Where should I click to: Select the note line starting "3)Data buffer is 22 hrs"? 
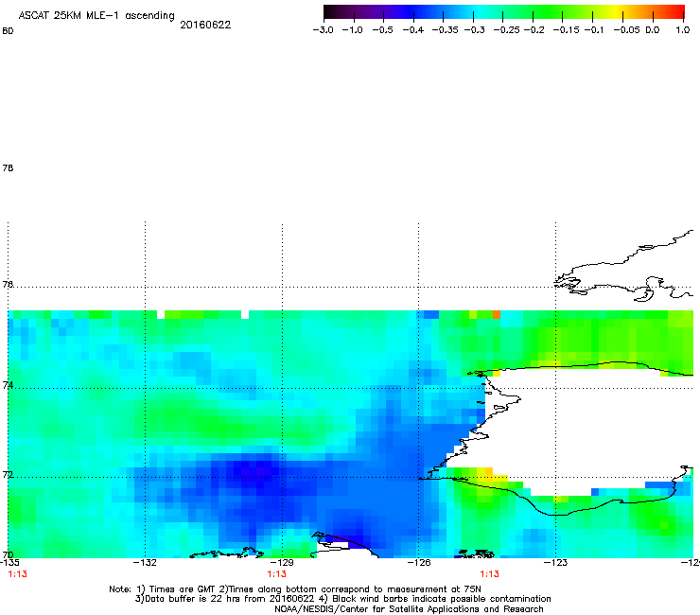click(342, 599)
